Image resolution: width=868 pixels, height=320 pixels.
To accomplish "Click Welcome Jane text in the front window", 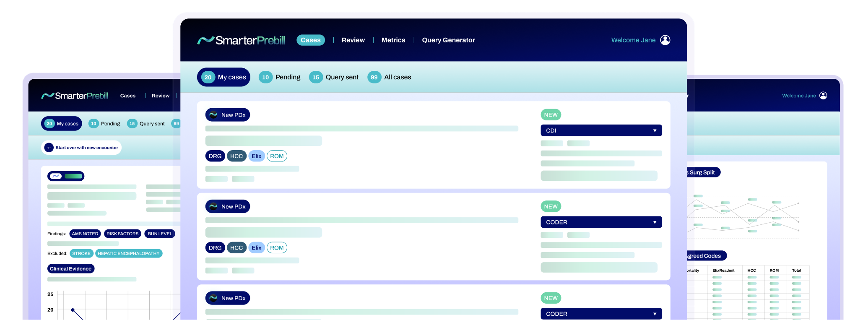I will click(633, 40).
